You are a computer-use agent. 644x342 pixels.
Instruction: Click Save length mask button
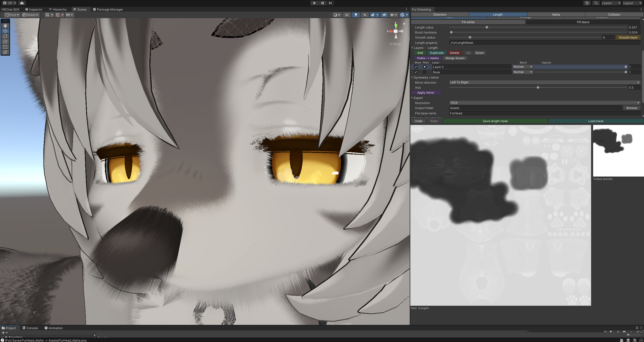tap(495, 121)
